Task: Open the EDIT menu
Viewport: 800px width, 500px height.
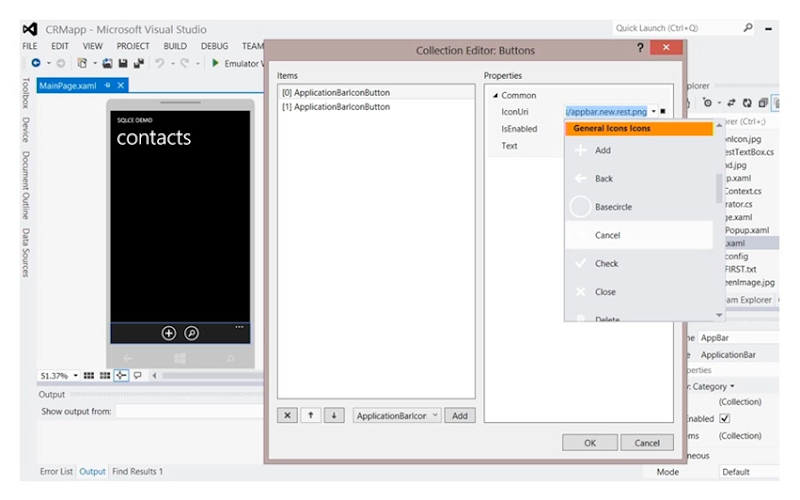Action: pos(60,46)
